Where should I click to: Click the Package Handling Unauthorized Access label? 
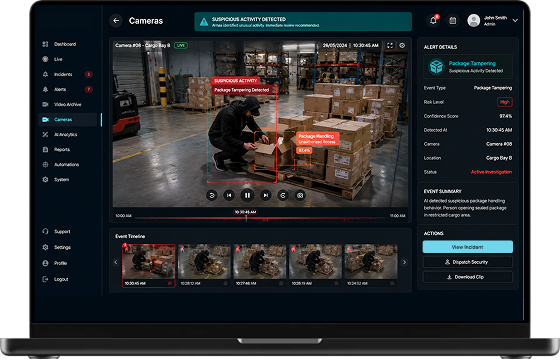[x=318, y=139]
